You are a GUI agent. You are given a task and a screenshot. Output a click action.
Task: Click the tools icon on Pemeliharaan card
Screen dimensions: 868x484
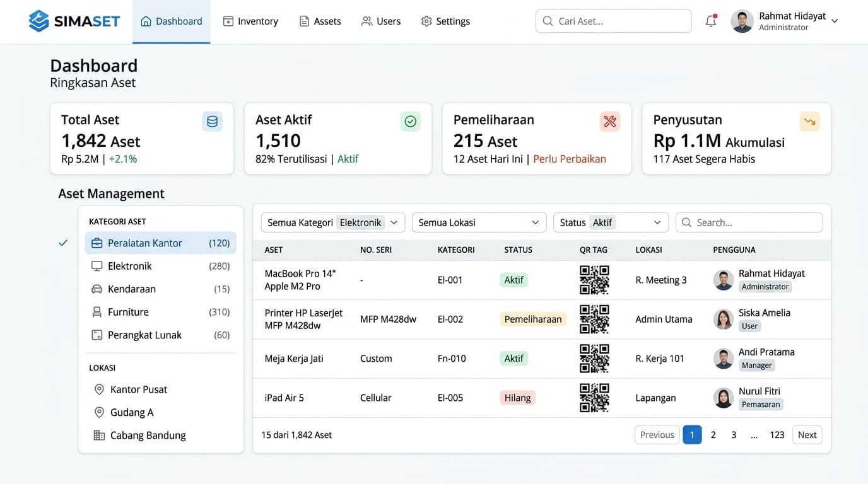click(610, 121)
